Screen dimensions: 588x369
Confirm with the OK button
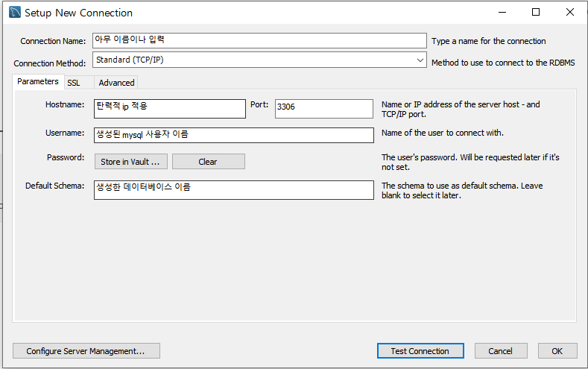click(557, 351)
